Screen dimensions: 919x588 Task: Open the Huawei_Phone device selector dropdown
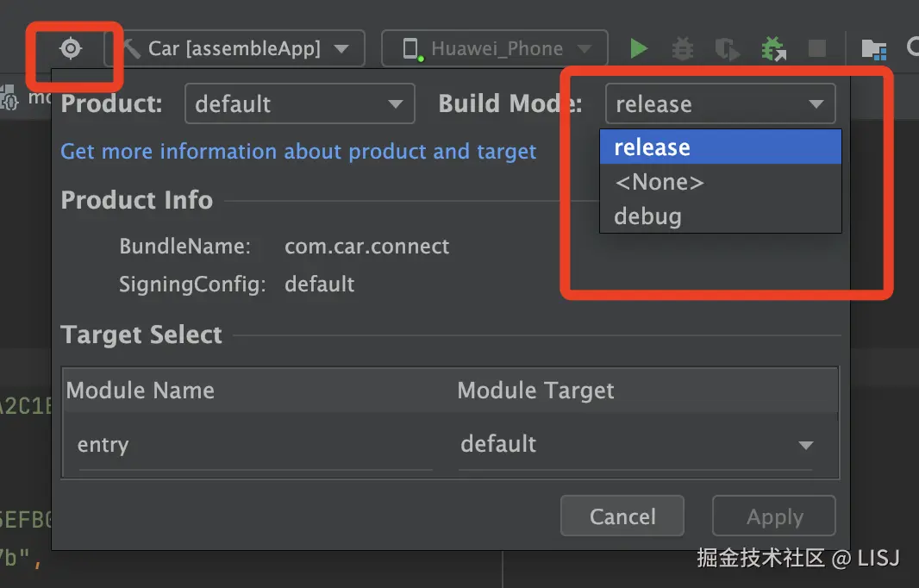point(495,48)
